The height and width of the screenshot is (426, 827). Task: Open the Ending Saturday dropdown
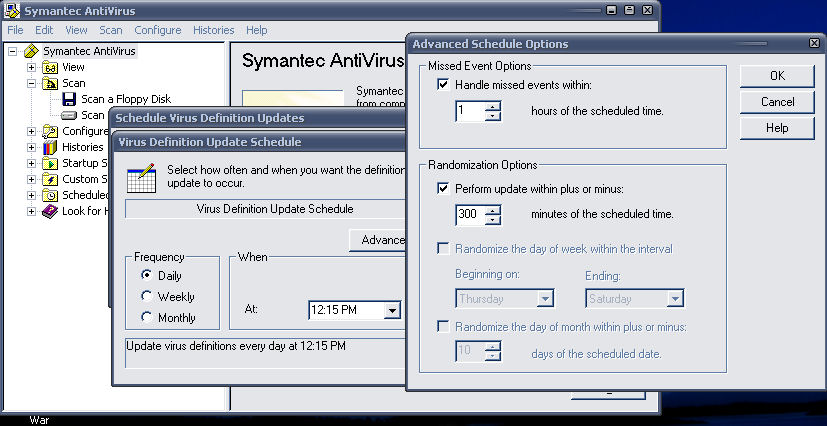click(x=675, y=298)
